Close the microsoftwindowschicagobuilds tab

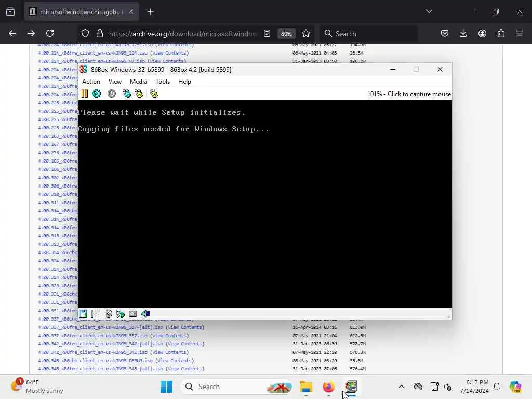click(x=131, y=12)
